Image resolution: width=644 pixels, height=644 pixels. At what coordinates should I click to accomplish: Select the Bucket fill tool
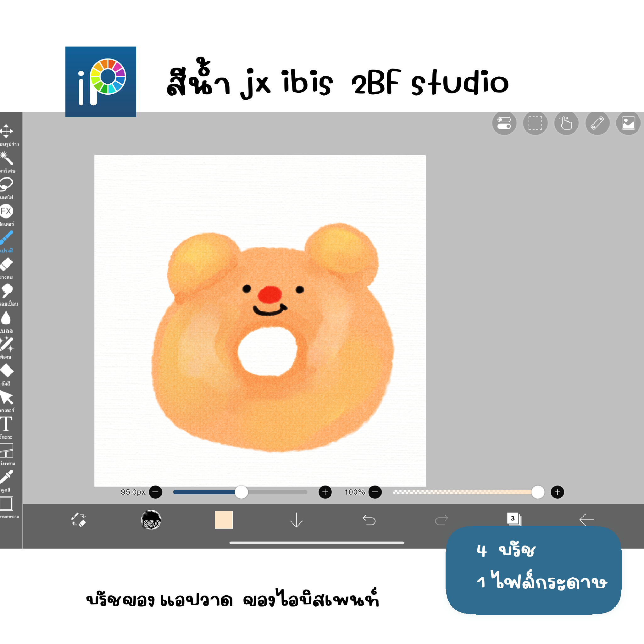7,371
